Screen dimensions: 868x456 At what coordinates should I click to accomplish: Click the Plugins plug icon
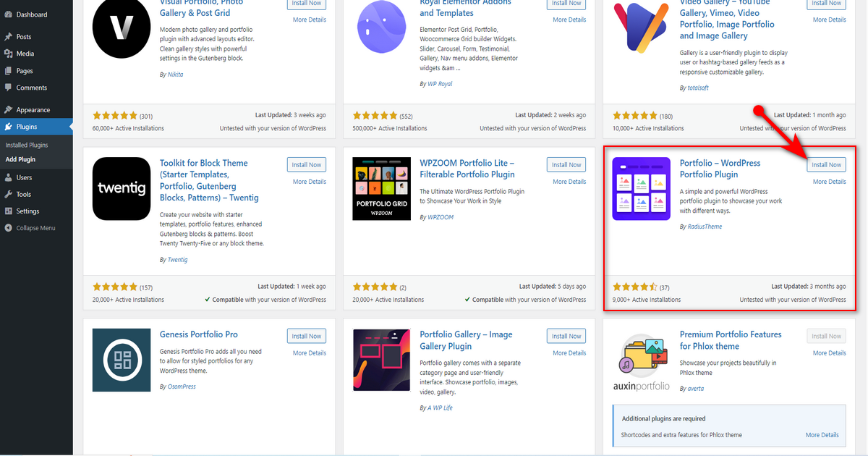pos(8,127)
